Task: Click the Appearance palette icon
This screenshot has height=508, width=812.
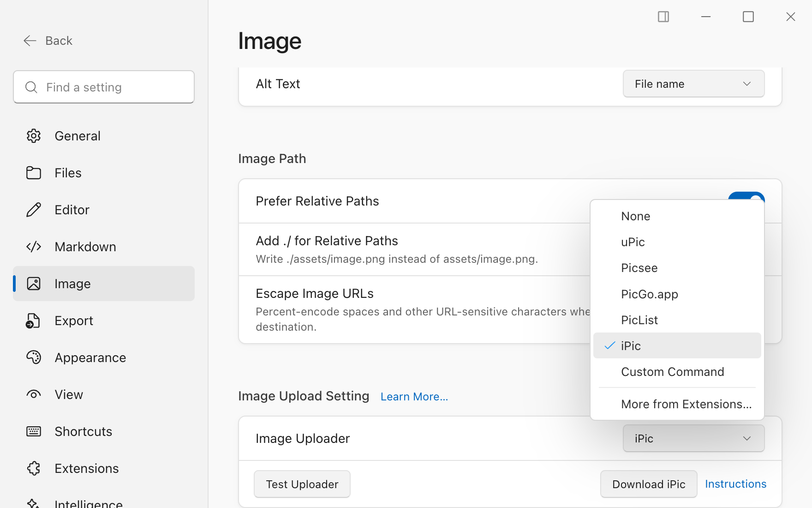Action: point(34,357)
